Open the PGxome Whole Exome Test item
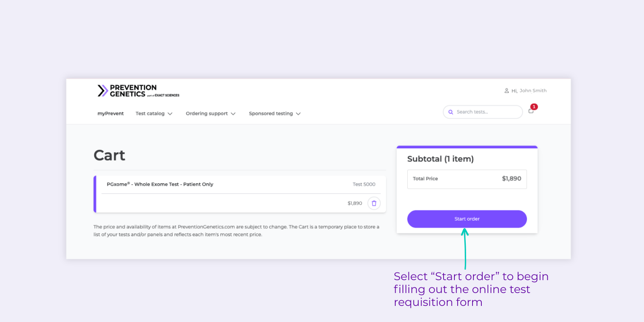The width and height of the screenshot is (644, 322). (x=160, y=184)
